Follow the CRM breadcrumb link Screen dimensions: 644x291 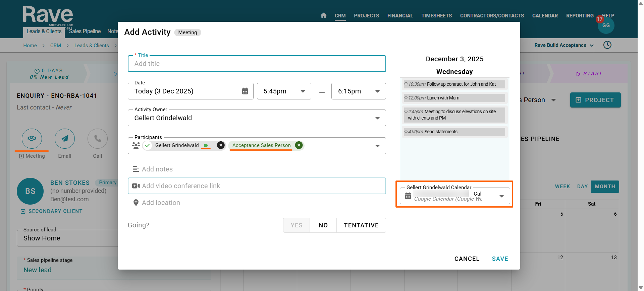point(56,46)
